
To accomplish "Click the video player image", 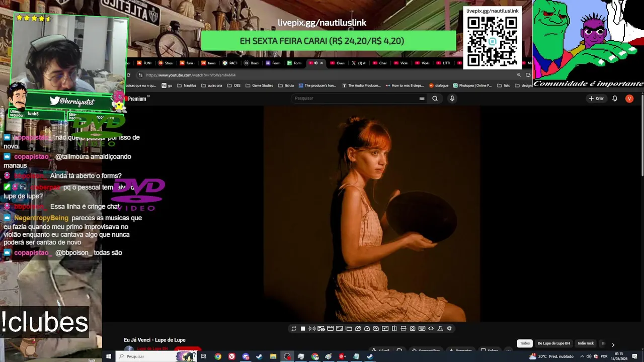I will [x=372, y=214].
